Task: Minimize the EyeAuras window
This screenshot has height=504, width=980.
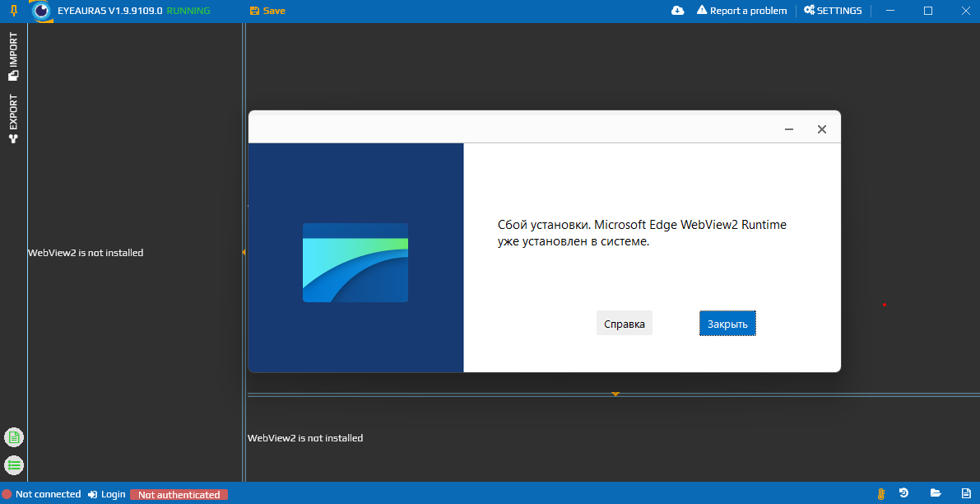Action: [x=890, y=11]
